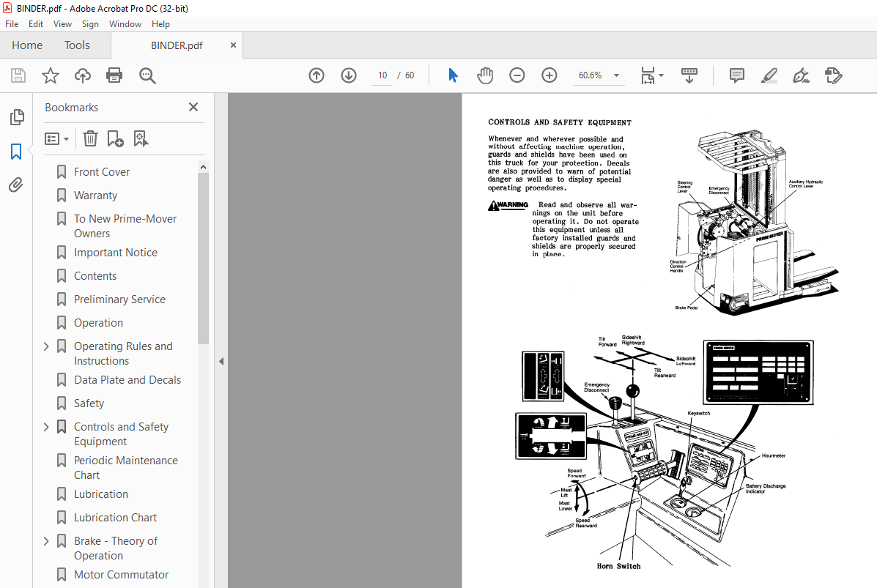The width and height of the screenshot is (877, 588).
Task: Open the Add Comment tool
Action: click(736, 75)
